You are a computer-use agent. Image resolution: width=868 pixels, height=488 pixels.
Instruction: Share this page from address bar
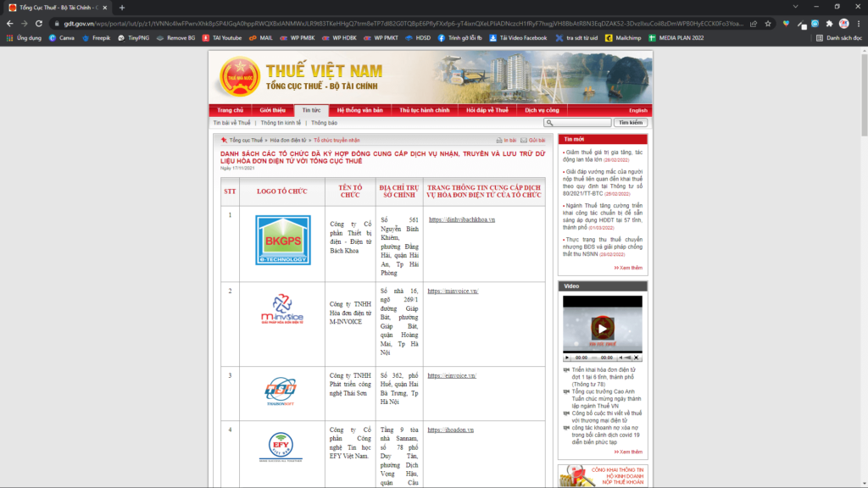tap(754, 24)
